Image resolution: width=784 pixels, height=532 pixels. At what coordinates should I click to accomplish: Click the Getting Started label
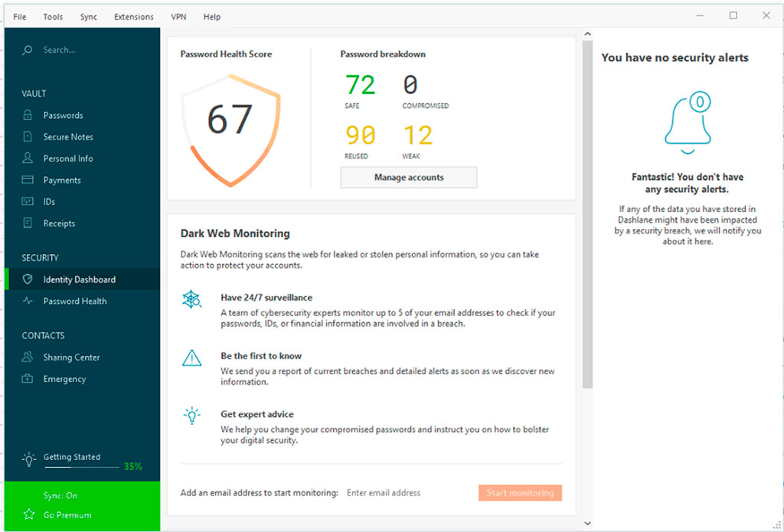(x=71, y=456)
